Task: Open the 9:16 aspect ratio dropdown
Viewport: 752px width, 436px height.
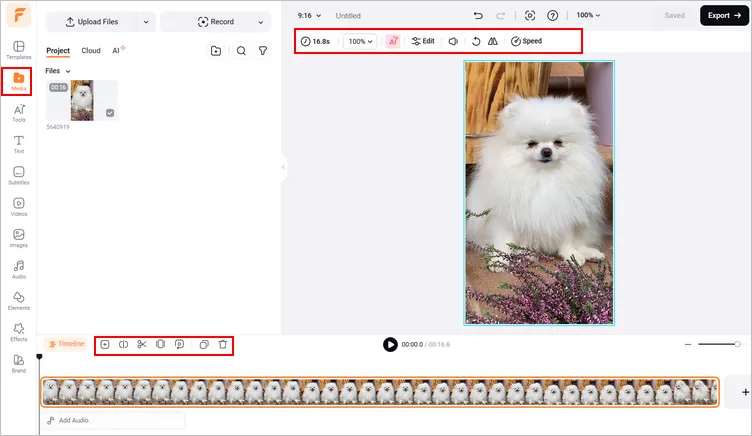Action: point(309,15)
